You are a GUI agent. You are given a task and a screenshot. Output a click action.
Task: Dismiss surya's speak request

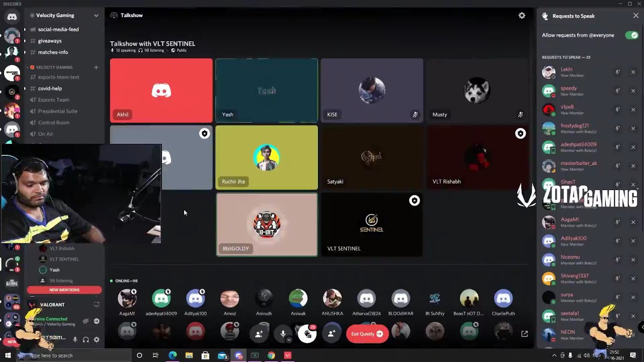coord(633,297)
